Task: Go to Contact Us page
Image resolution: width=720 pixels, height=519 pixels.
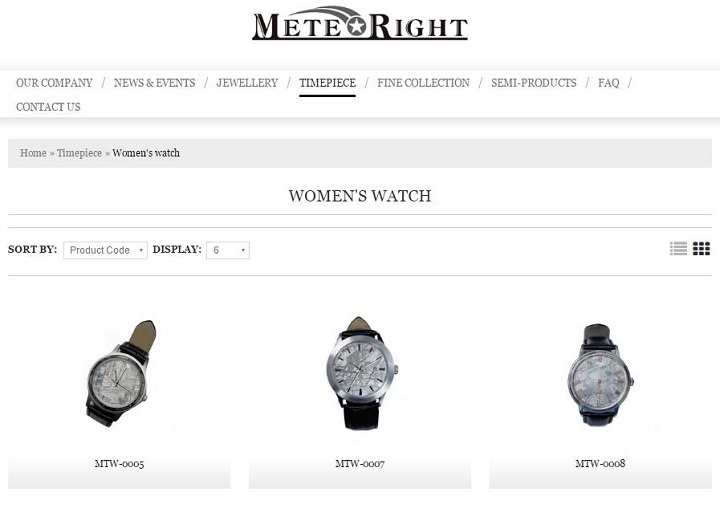Action: pyautogui.click(x=48, y=107)
